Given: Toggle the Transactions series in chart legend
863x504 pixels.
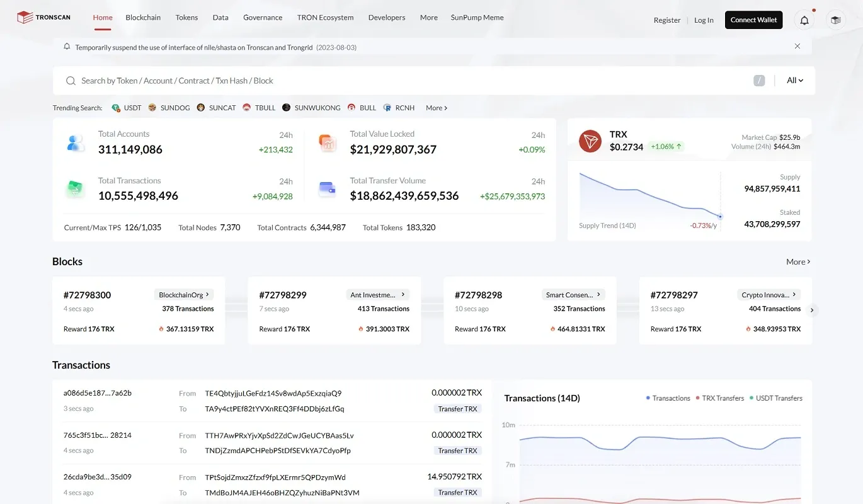Looking at the screenshot, I should (668, 398).
